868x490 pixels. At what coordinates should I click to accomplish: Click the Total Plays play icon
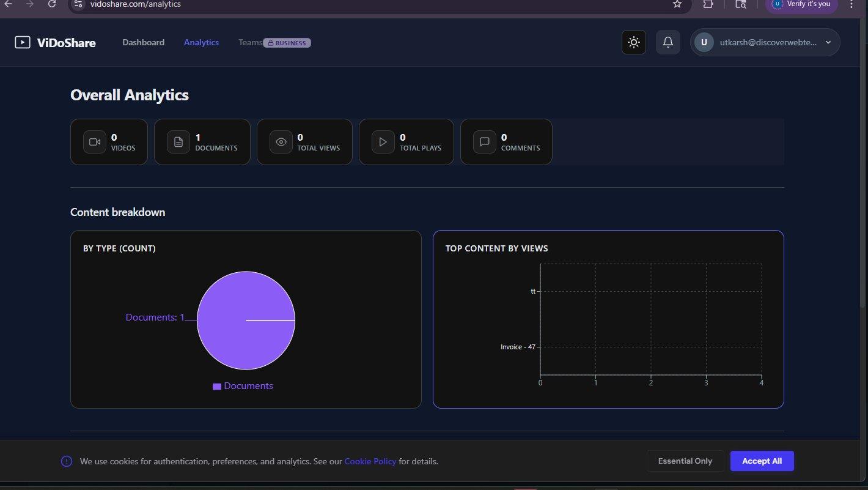click(383, 142)
